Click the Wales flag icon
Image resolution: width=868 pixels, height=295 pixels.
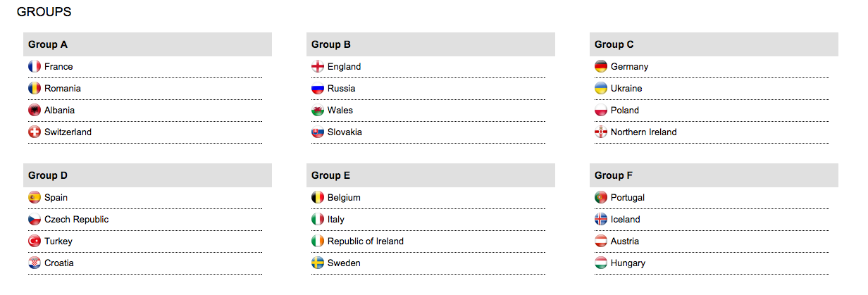318,110
